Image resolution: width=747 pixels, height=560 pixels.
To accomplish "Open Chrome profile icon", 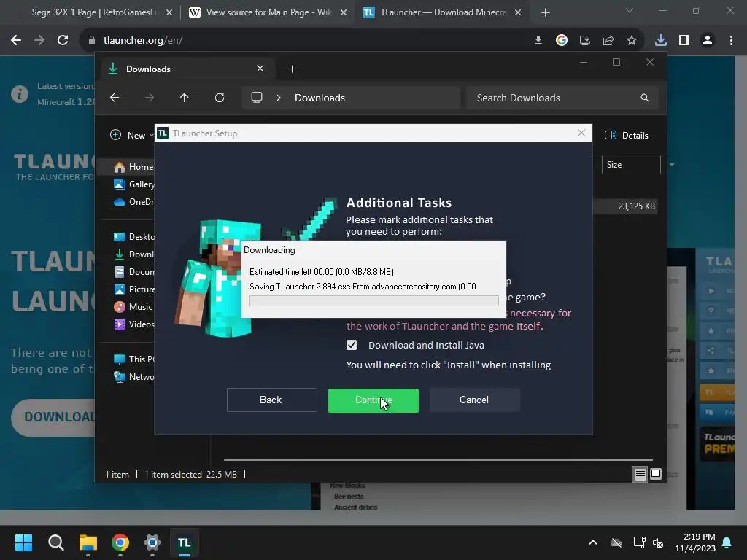I will (708, 41).
